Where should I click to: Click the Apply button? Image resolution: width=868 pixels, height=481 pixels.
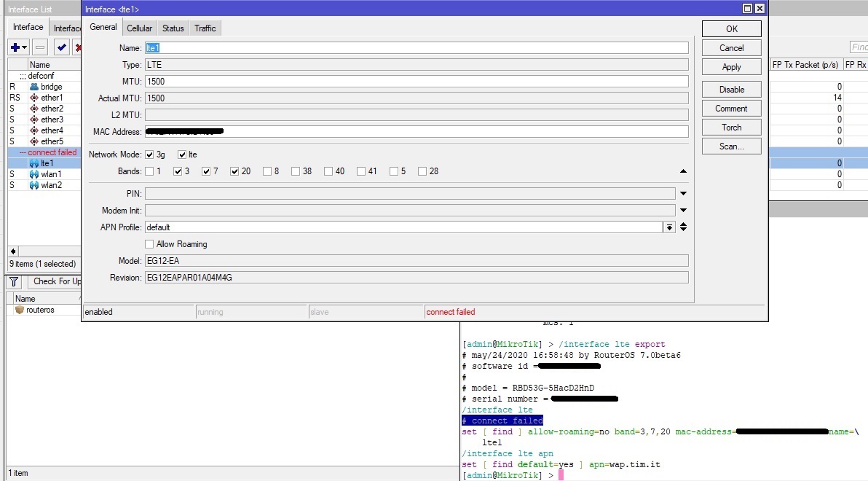pos(731,67)
